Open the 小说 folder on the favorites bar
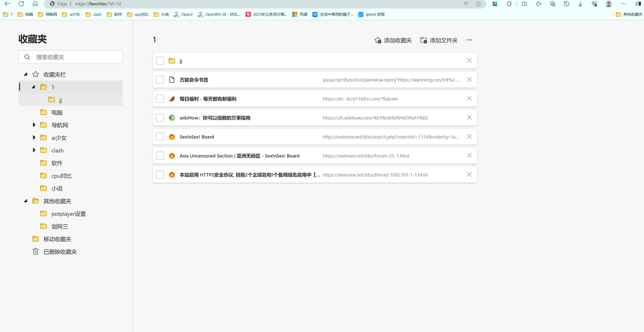Screen dimensions: 644x332 (161, 14)
